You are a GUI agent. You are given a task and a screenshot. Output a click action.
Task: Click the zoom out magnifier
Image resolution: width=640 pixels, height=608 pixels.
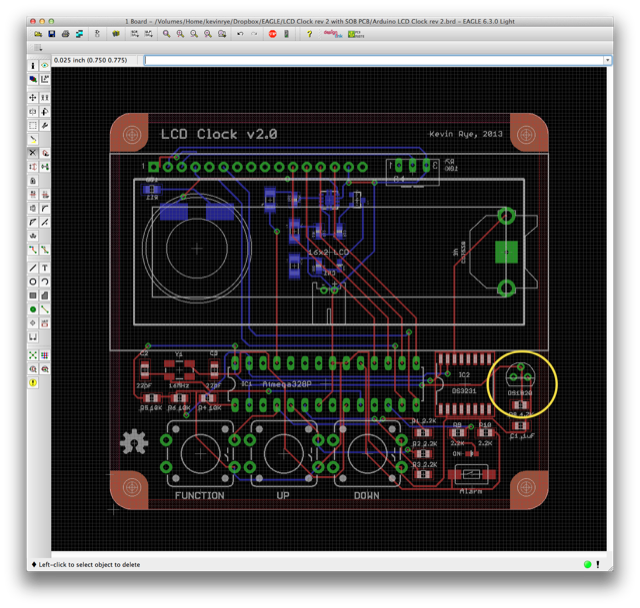click(x=194, y=34)
